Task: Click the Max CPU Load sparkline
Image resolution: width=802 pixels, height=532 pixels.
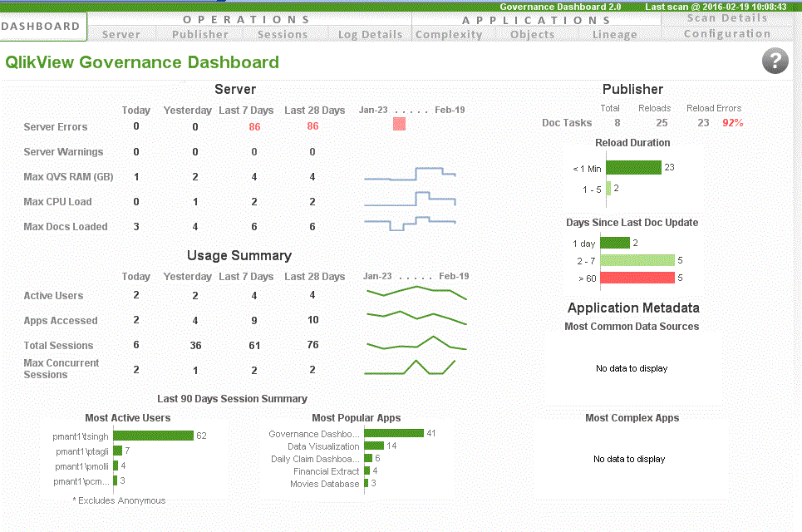Action: pos(410,199)
